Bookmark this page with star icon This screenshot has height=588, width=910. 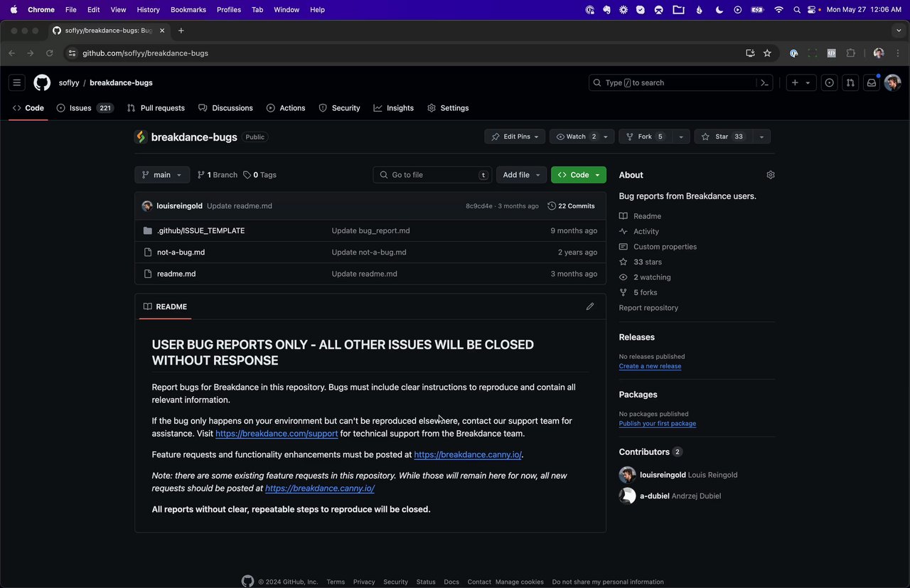[767, 53]
